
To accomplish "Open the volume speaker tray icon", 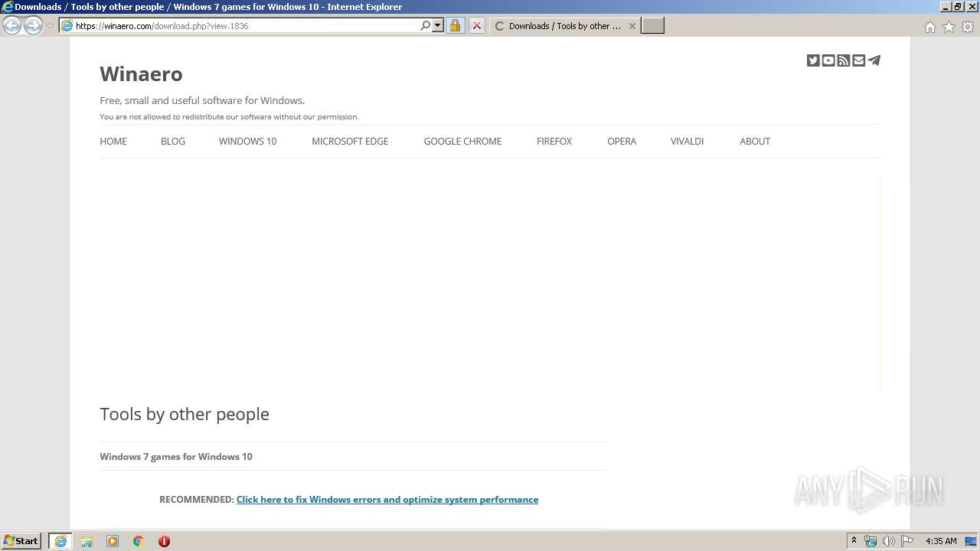I will tap(889, 541).
